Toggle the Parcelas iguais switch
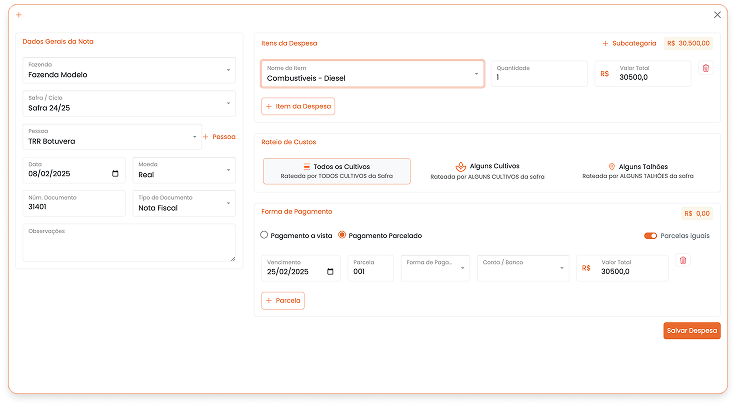The width and height of the screenshot is (736, 406). pos(651,236)
